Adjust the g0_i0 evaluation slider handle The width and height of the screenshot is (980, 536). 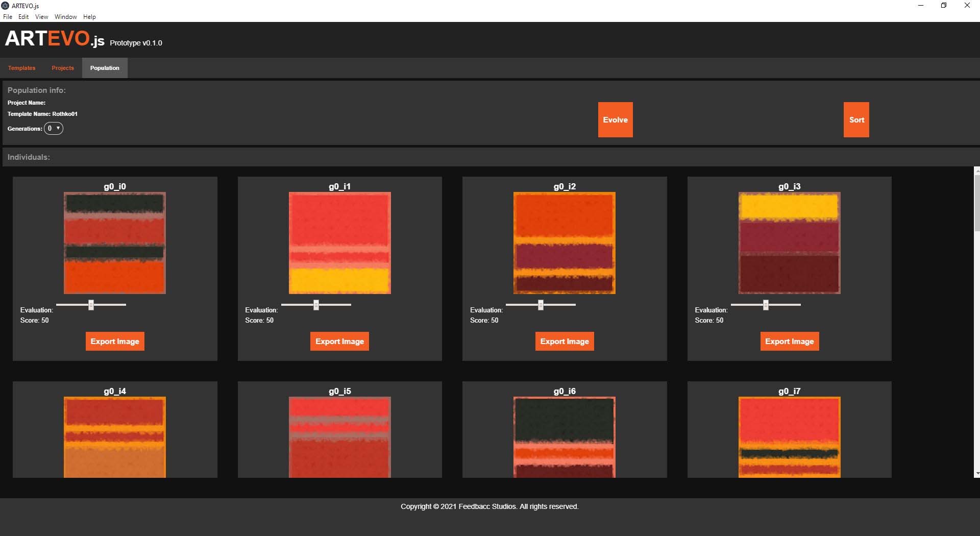point(91,305)
